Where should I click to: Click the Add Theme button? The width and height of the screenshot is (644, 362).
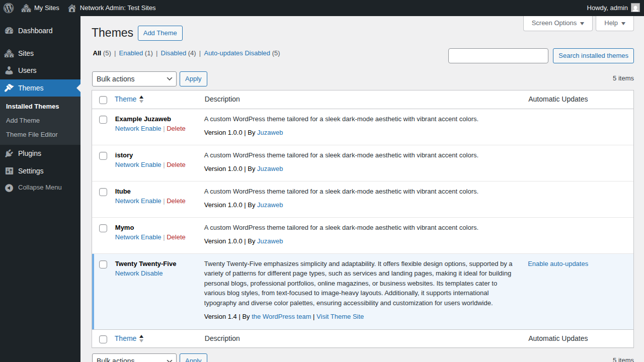tap(160, 33)
